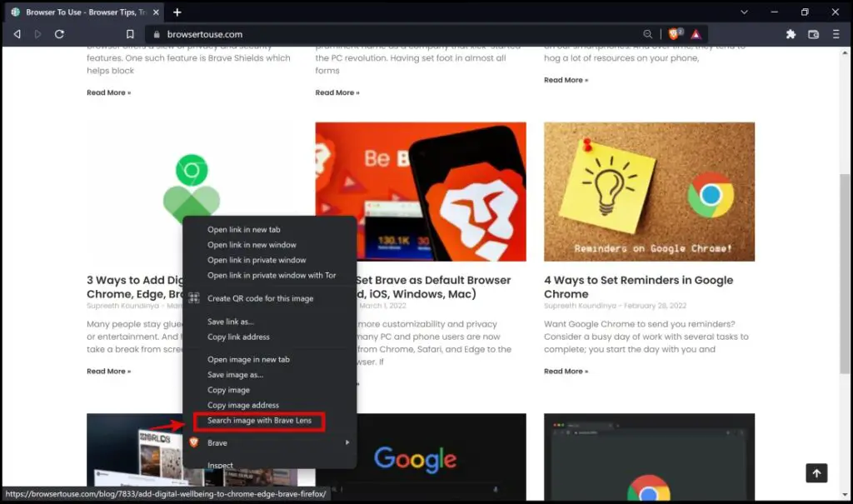Open Read More under Digital Wellbeing article
853x504 pixels.
tap(109, 372)
